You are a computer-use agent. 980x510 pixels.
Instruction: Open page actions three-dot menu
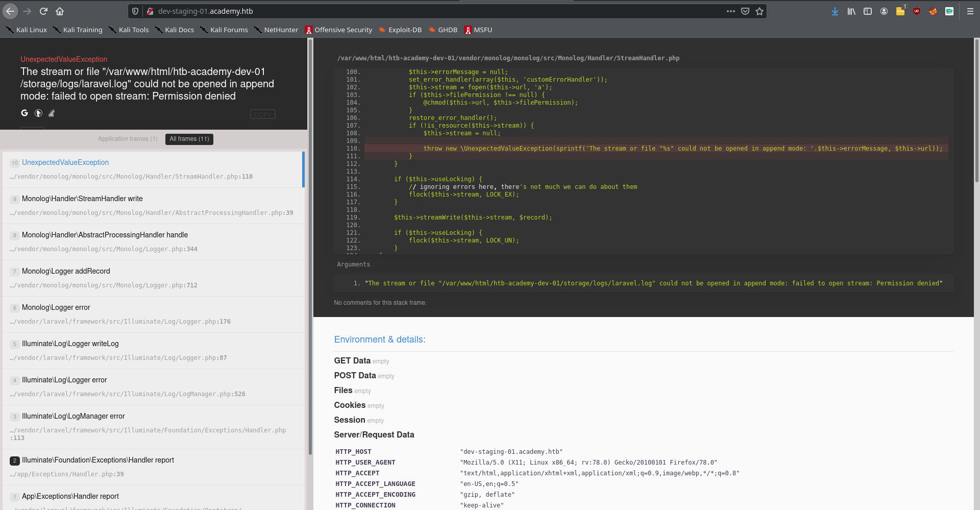click(x=731, y=11)
